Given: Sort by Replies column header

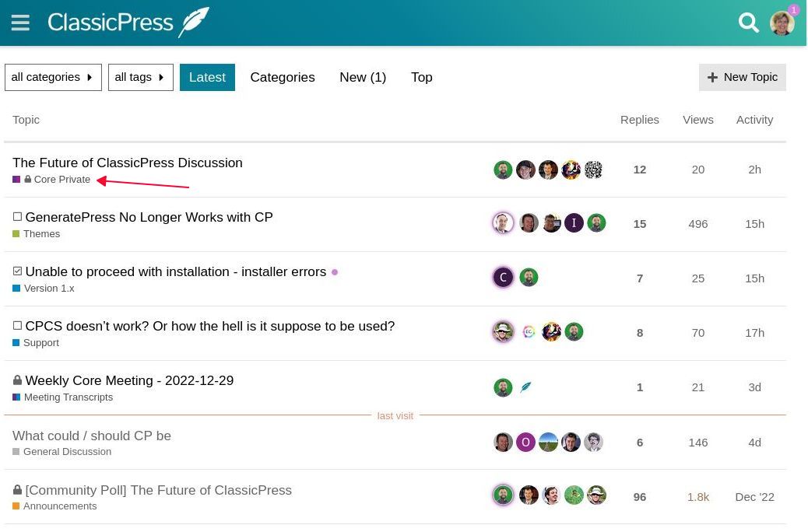Looking at the screenshot, I should (640, 120).
